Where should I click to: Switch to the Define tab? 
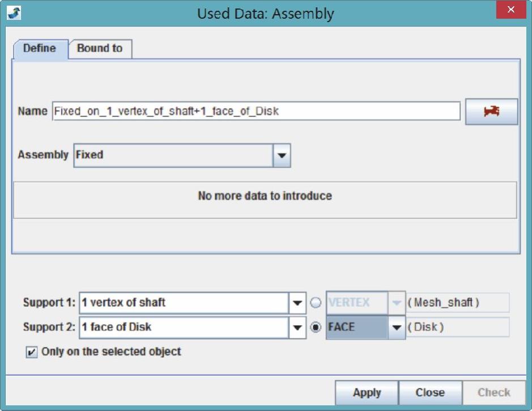40,49
